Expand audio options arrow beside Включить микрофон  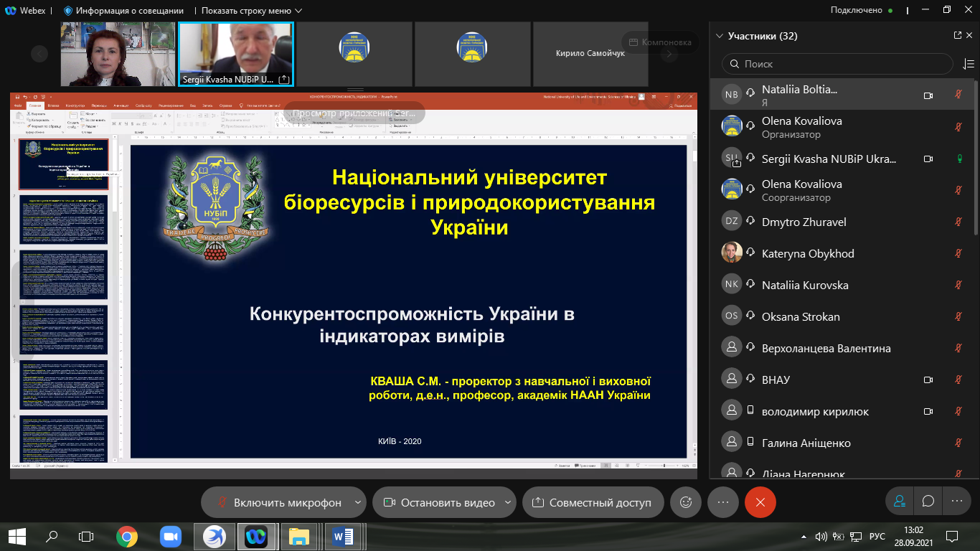click(x=358, y=502)
